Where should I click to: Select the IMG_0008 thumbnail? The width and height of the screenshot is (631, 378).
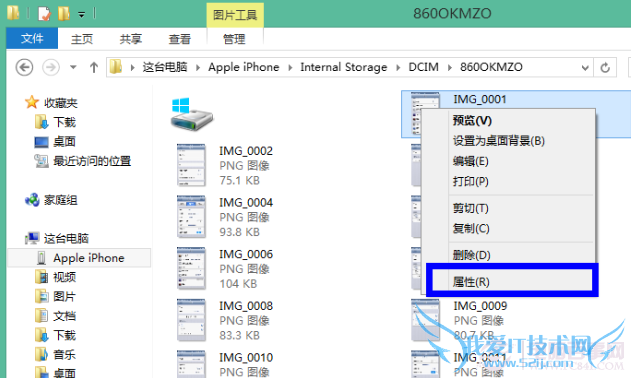click(x=192, y=320)
